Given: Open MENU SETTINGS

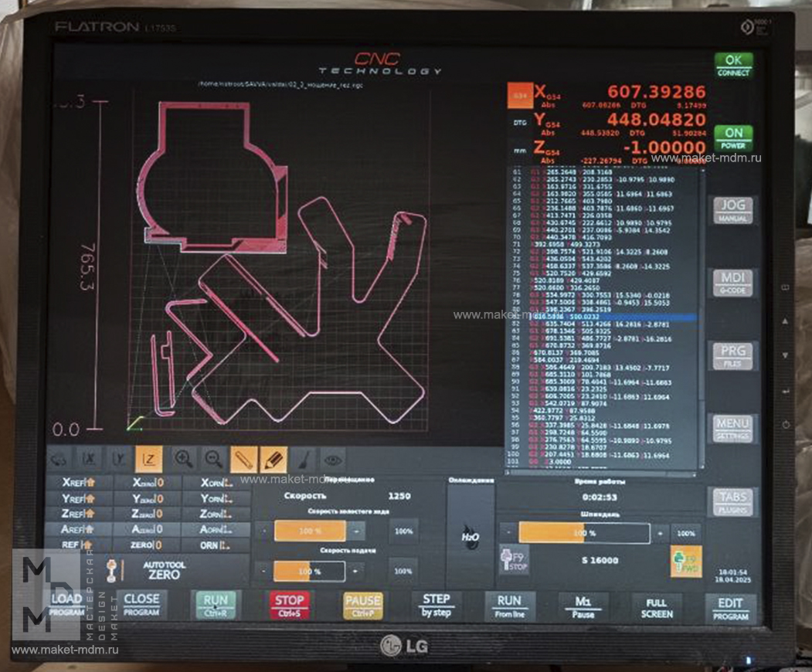Looking at the screenshot, I should (732, 429).
